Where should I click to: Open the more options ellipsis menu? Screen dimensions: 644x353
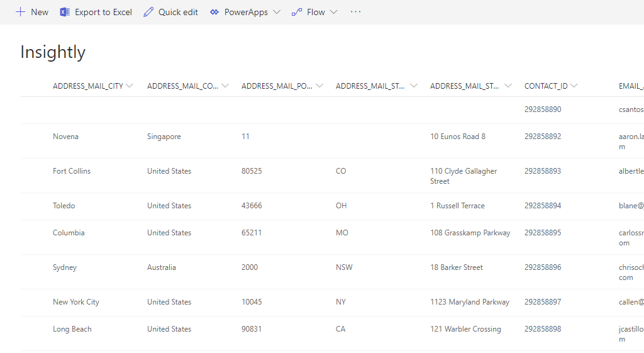(356, 12)
